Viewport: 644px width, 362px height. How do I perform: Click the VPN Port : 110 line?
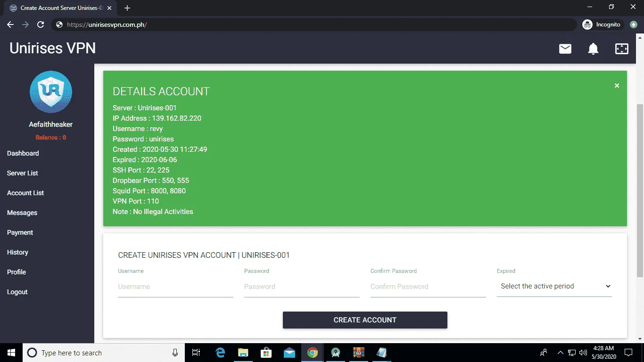tap(136, 201)
